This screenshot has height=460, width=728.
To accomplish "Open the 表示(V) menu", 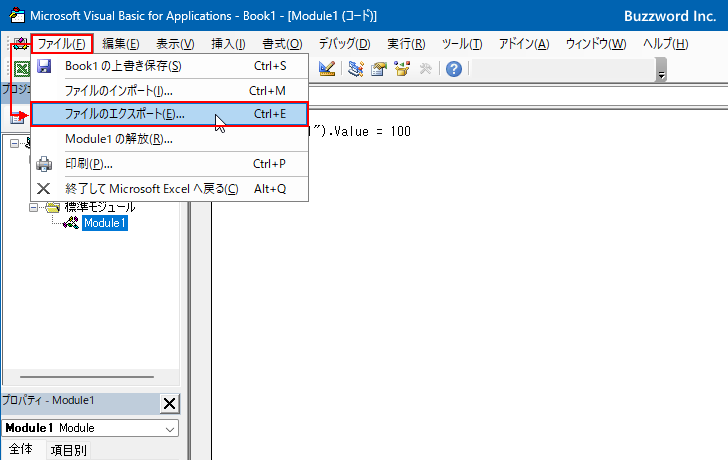I will pos(175,44).
